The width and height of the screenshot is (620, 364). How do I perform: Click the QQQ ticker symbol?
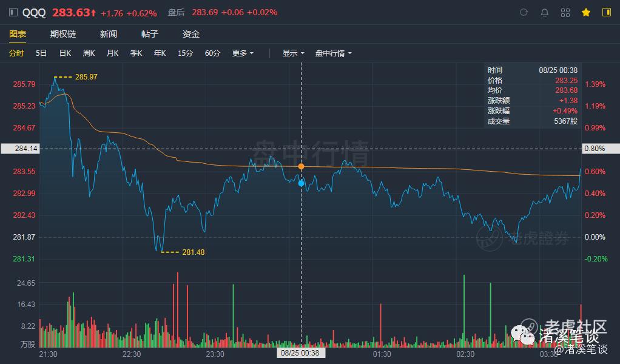point(34,13)
